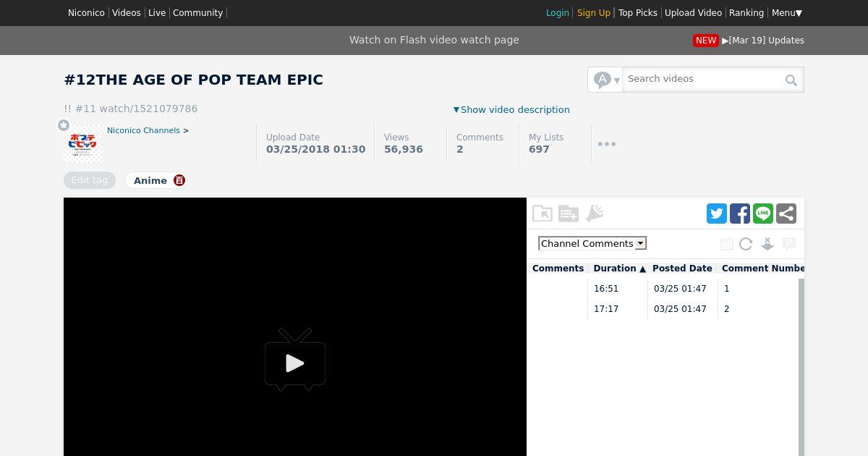Open the search mode A dropdown
This screenshot has height=456, width=868.
pyautogui.click(x=606, y=80)
